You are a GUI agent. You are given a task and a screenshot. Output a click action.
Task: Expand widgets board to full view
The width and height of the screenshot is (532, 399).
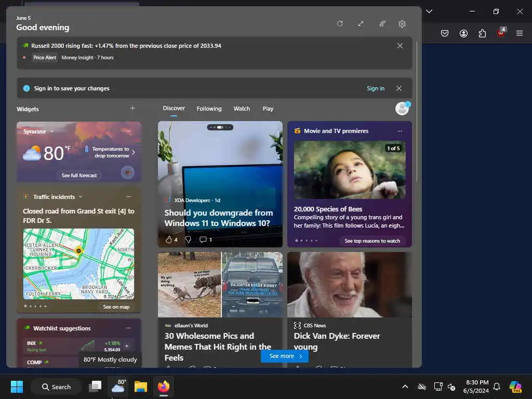click(x=361, y=24)
